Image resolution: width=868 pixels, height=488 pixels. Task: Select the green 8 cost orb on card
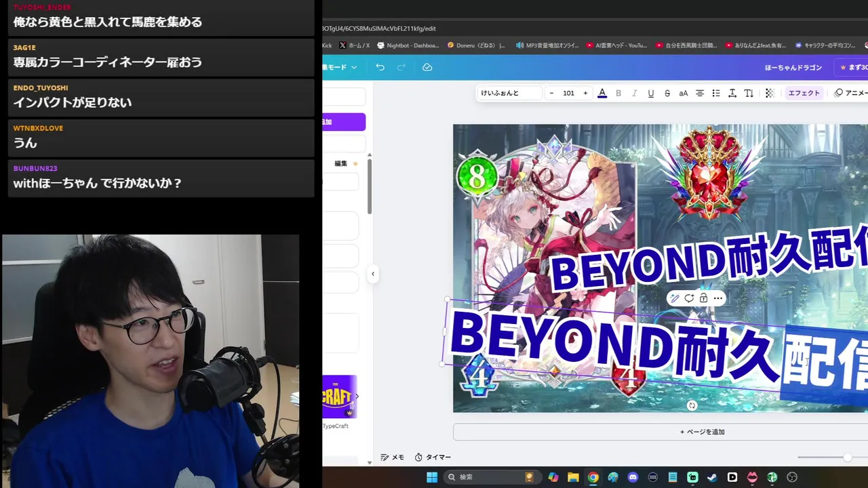(x=478, y=178)
